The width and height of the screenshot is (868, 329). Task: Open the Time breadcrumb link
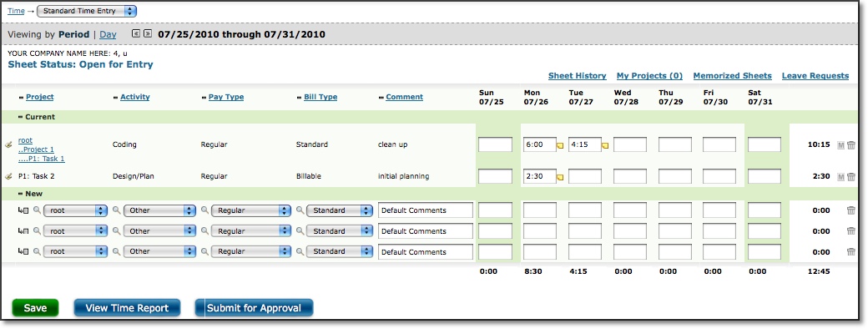16,11
